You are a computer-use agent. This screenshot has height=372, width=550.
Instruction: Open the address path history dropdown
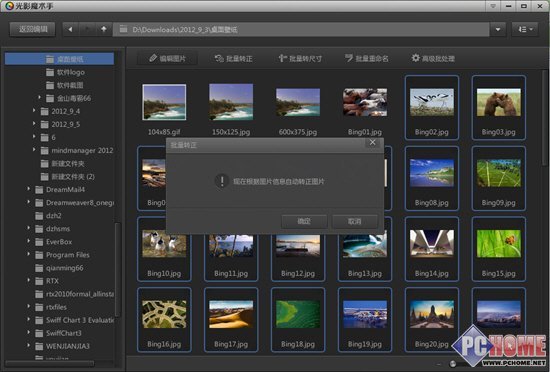click(x=498, y=29)
